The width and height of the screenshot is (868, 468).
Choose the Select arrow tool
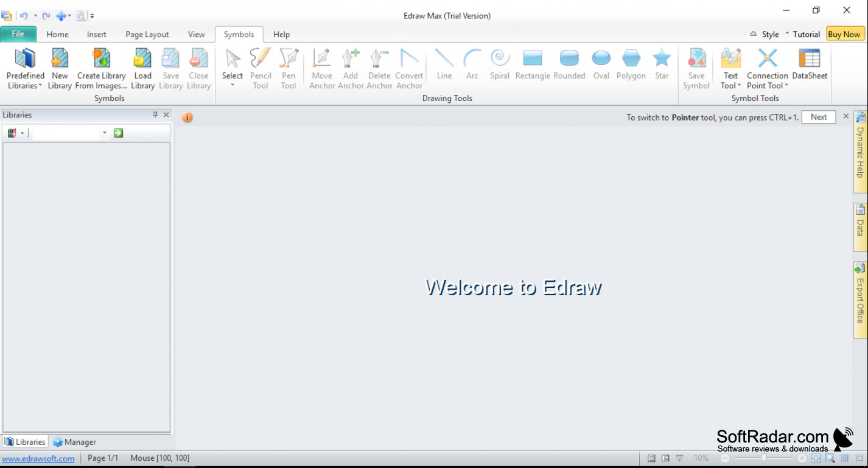click(x=233, y=67)
